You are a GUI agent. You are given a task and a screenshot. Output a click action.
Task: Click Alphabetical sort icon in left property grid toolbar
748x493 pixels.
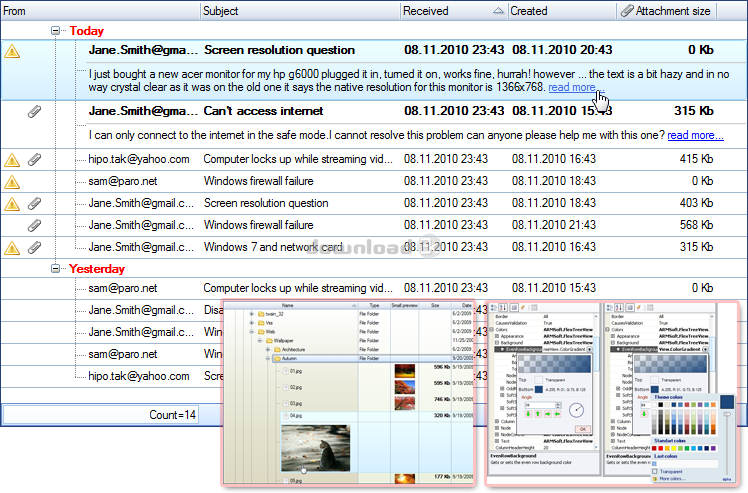pyautogui.click(x=503, y=307)
